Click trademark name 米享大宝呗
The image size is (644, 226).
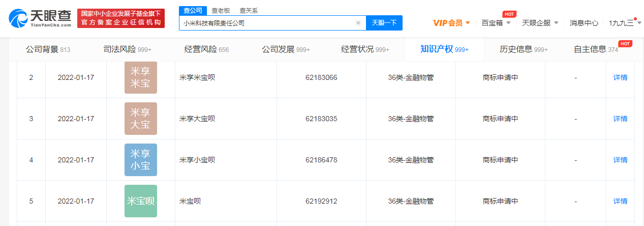197,119
